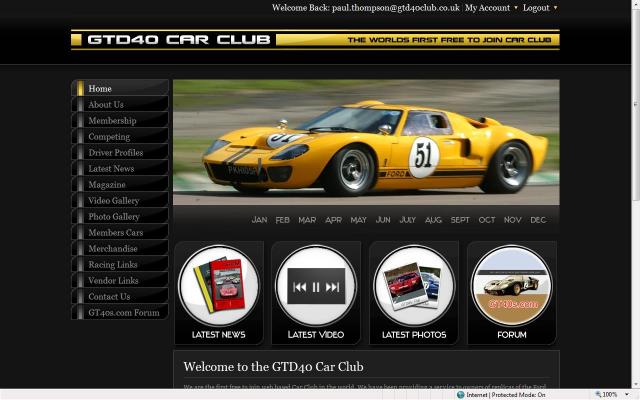Viewport: 640px width, 400px height.
Task: Click the My Account link
Action: coord(487,8)
